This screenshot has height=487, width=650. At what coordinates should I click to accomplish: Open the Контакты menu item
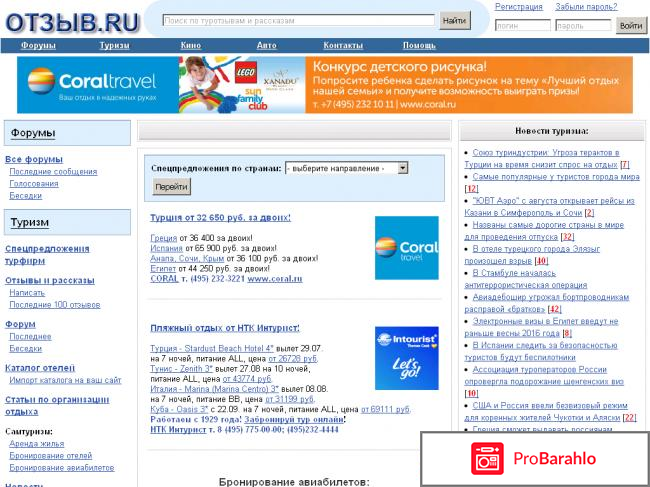click(343, 46)
